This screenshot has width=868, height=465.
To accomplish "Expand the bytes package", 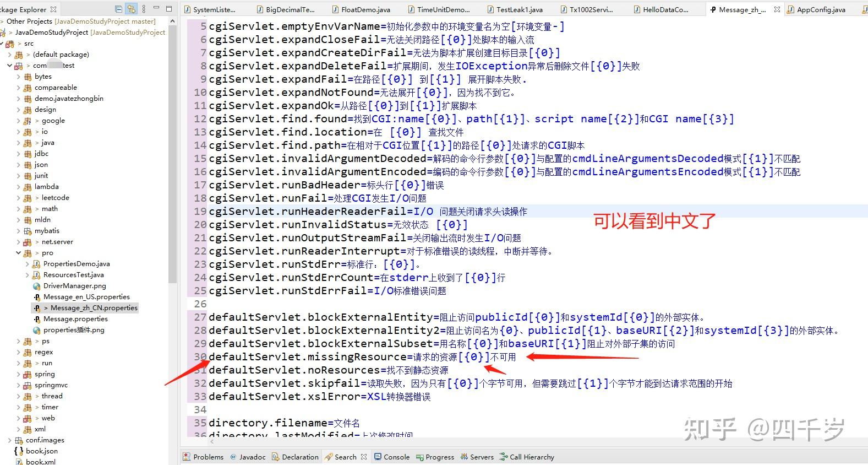I will pos(19,77).
